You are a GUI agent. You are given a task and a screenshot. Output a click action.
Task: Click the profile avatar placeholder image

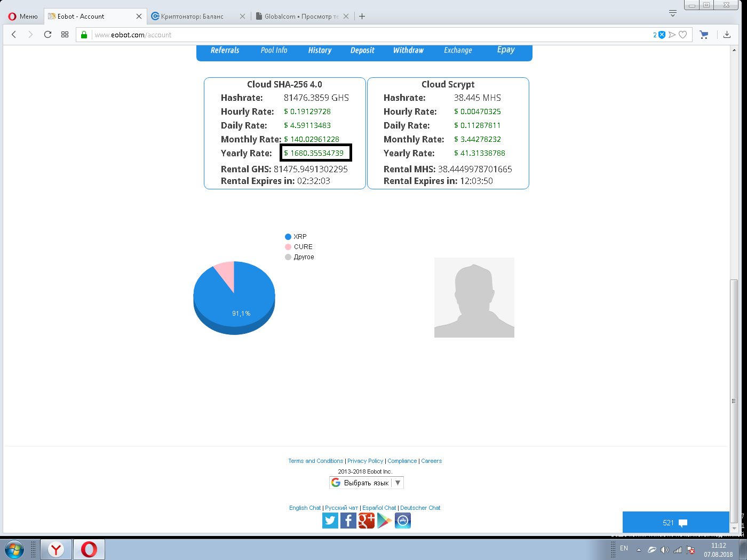[x=474, y=298]
